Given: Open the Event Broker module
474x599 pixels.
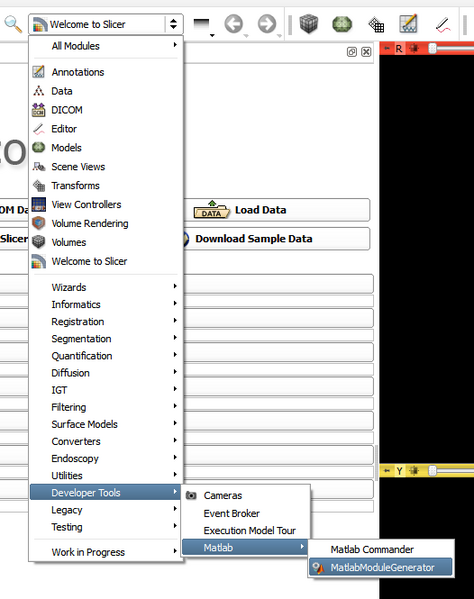Looking at the screenshot, I should click(246, 513).
